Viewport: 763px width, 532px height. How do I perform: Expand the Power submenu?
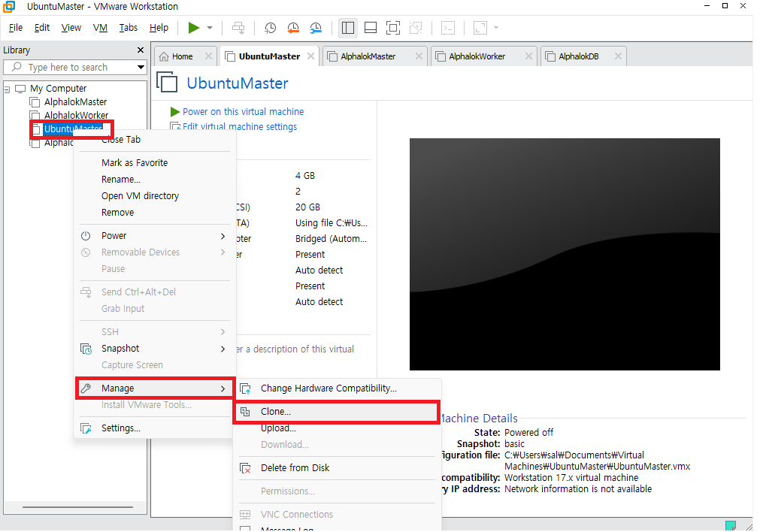155,236
